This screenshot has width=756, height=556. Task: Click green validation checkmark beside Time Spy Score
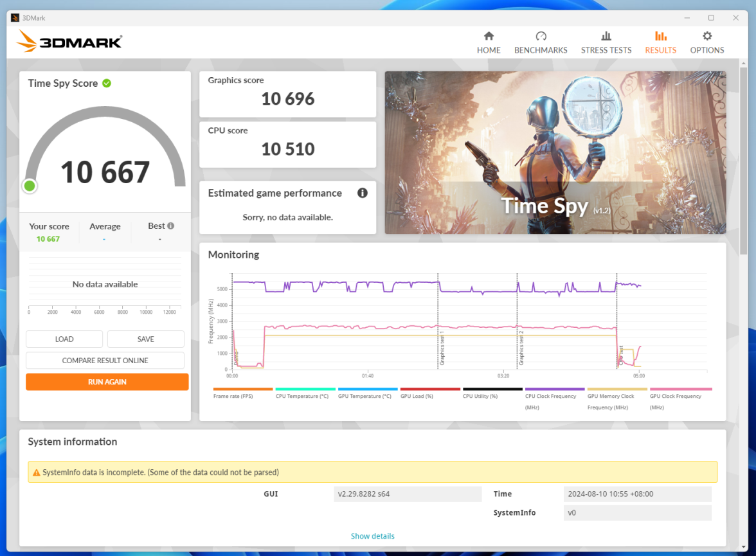coord(107,83)
